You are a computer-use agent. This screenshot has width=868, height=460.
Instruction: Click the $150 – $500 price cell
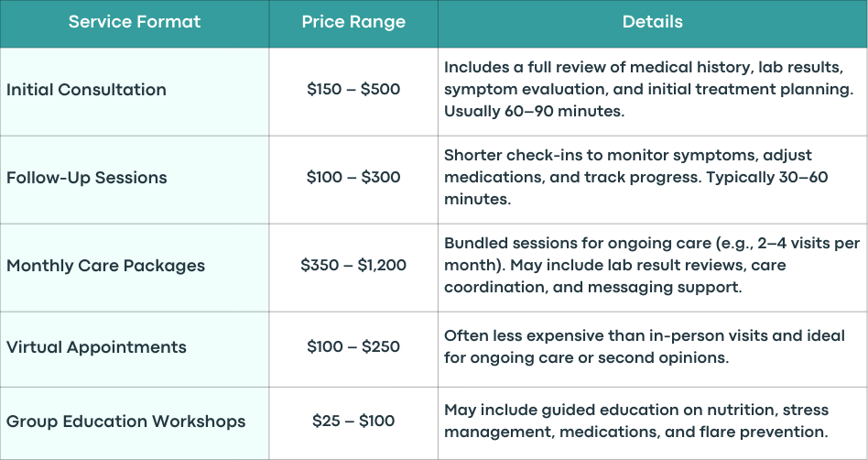pos(353,90)
